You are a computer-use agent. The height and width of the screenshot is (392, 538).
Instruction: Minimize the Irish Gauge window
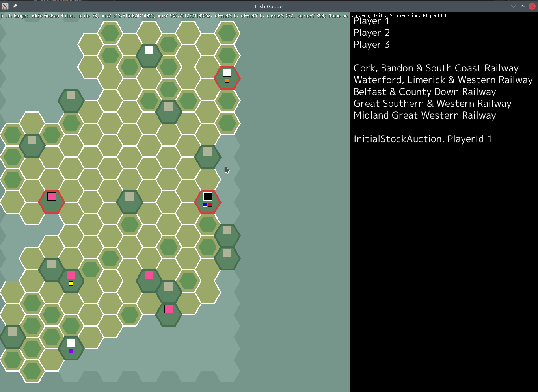(513, 6)
